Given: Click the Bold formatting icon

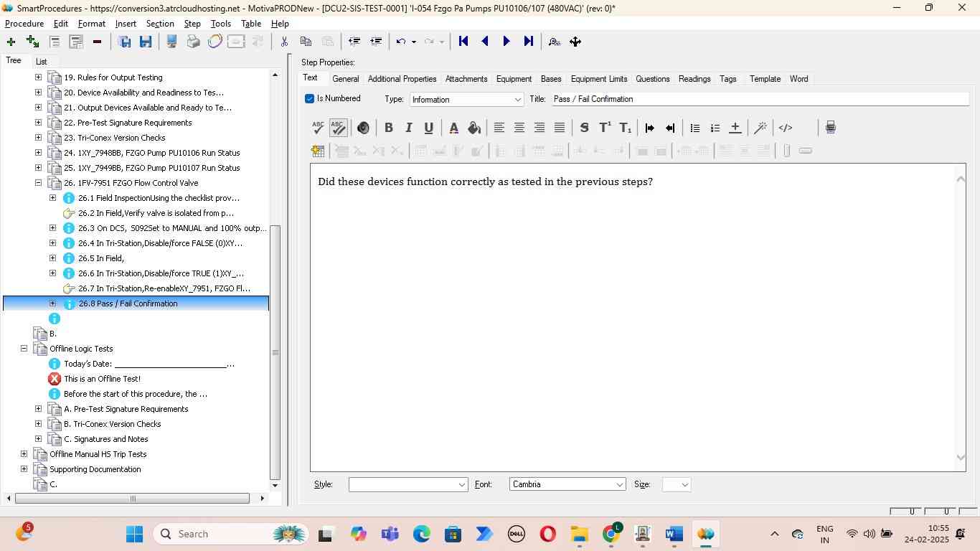Looking at the screenshot, I should click(x=388, y=128).
